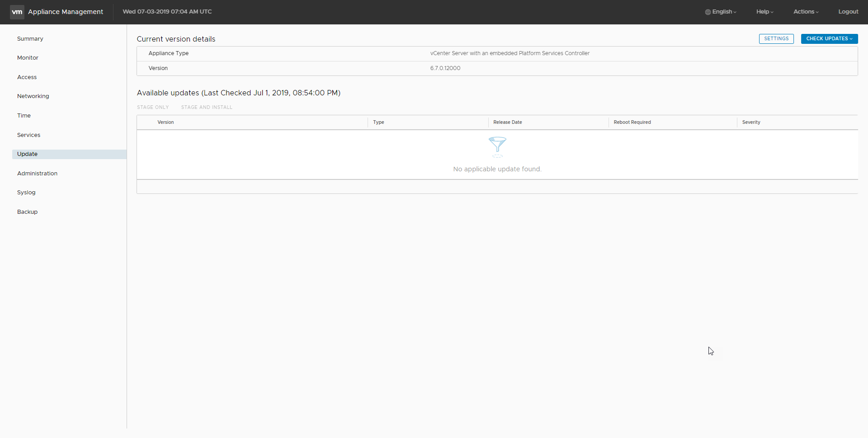The width and height of the screenshot is (868, 438).
Task: Open the Actions dropdown menu
Action: click(x=806, y=12)
